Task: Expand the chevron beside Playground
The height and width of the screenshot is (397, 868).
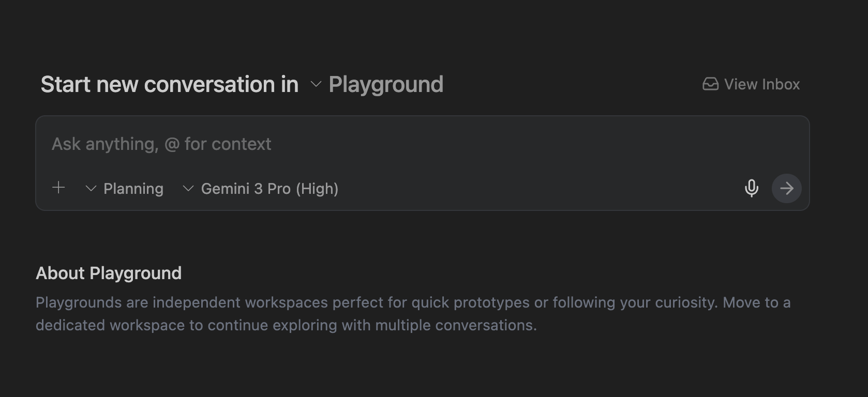Action: [x=316, y=84]
